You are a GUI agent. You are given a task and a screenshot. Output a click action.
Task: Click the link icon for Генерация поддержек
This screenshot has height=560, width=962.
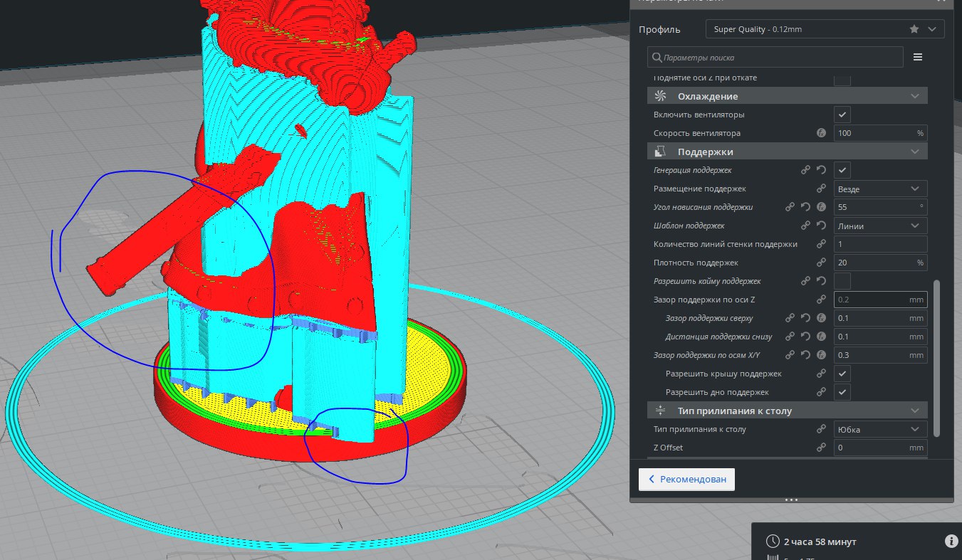click(x=805, y=170)
